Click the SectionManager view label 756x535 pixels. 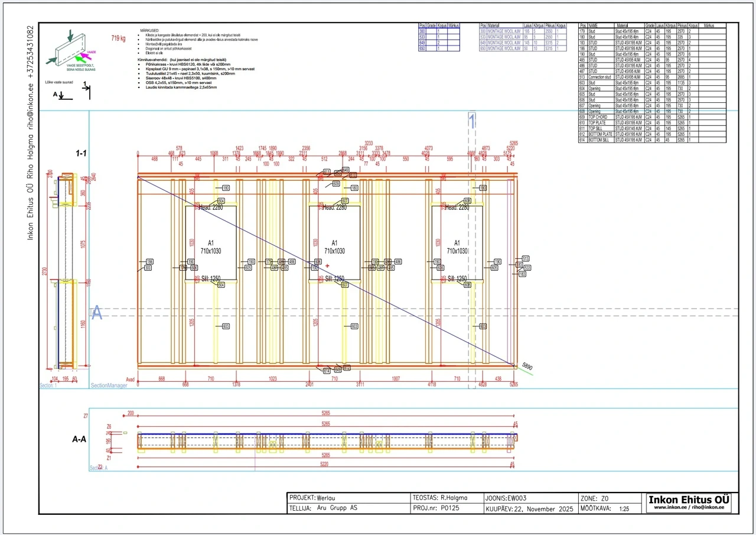(109, 385)
